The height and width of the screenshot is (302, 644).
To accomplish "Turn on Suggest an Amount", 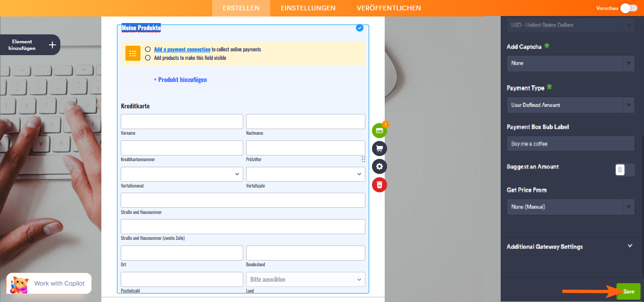I will tap(624, 170).
